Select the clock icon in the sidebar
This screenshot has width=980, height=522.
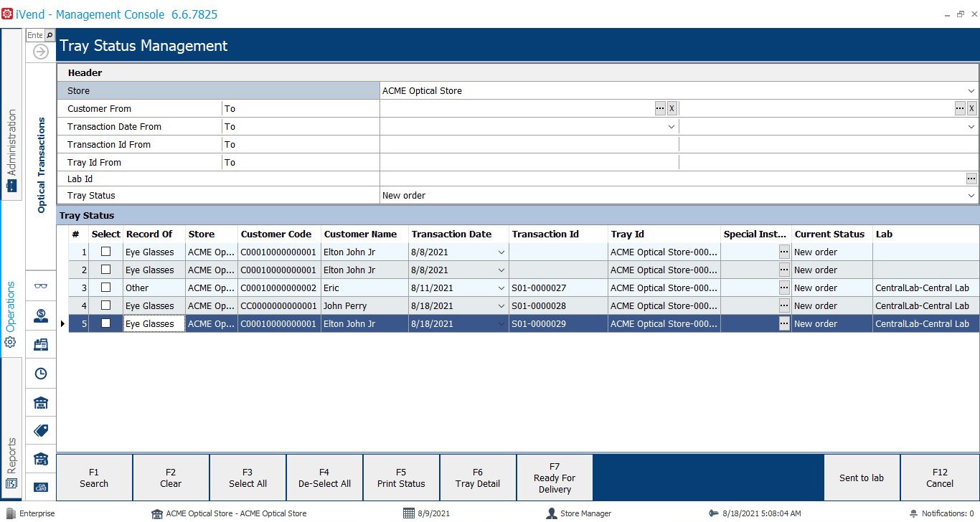click(40, 373)
